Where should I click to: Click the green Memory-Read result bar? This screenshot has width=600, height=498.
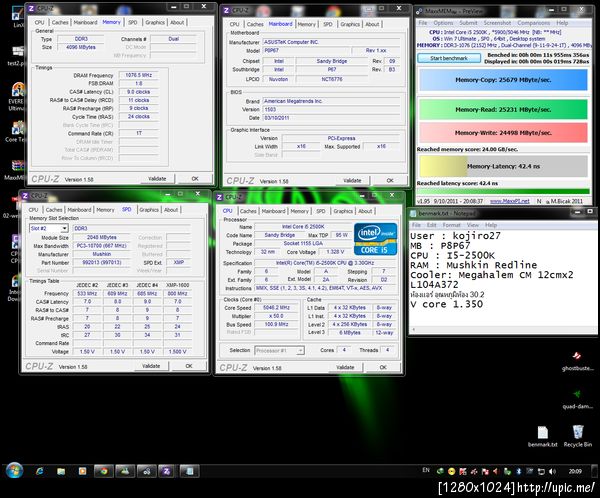click(503, 109)
